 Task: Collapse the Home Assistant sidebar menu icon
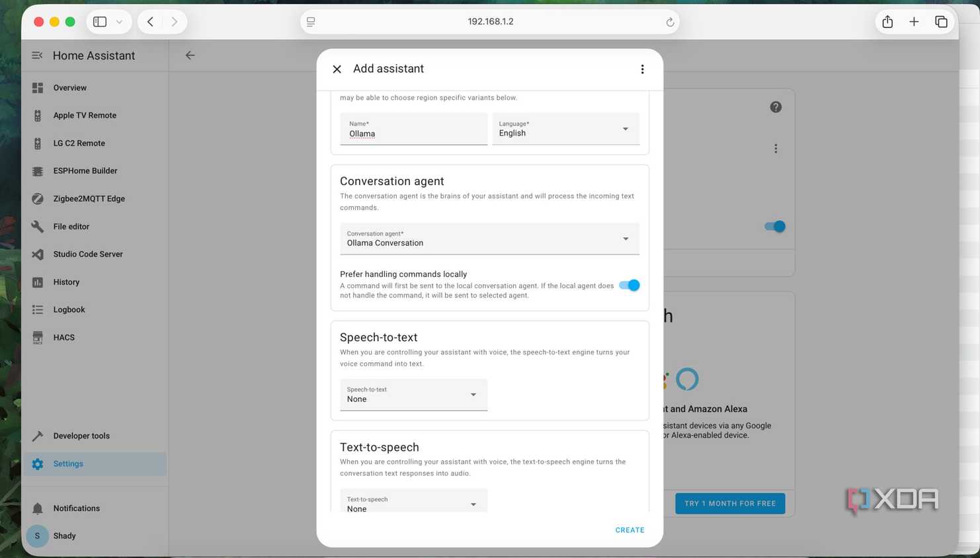(37, 56)
